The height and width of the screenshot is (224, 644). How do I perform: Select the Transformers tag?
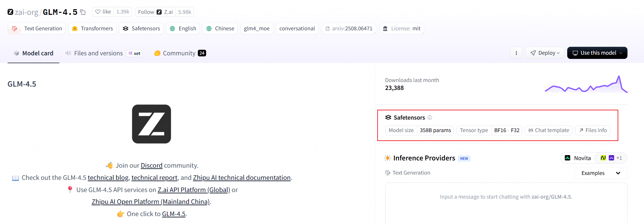pyautogui.click(x=92, y=28)
